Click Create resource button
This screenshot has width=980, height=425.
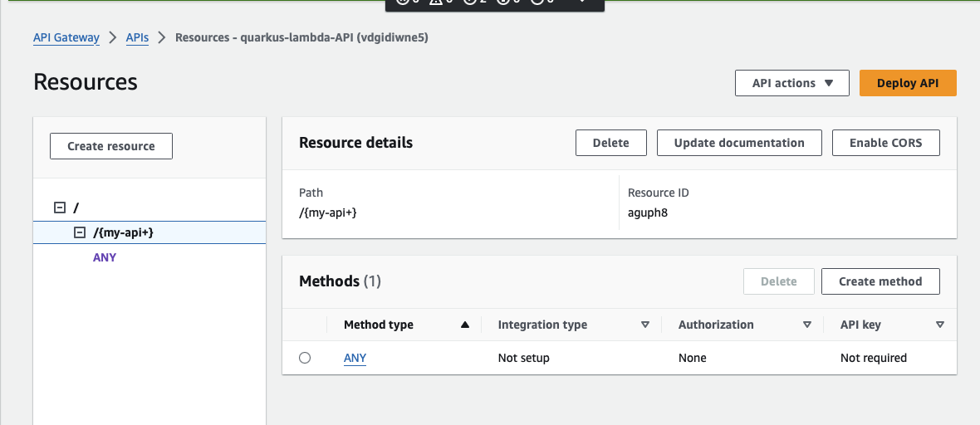click(x=111, y=146)
